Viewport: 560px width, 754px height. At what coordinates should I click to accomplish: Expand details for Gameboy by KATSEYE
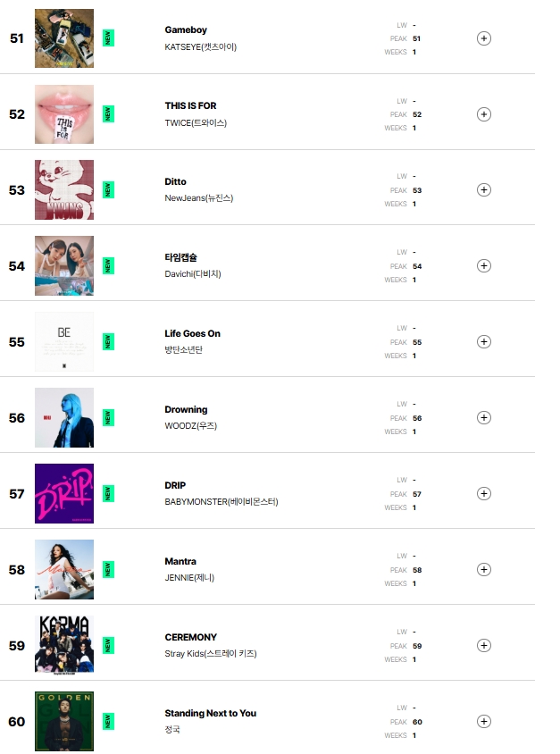tap(483, 38)
